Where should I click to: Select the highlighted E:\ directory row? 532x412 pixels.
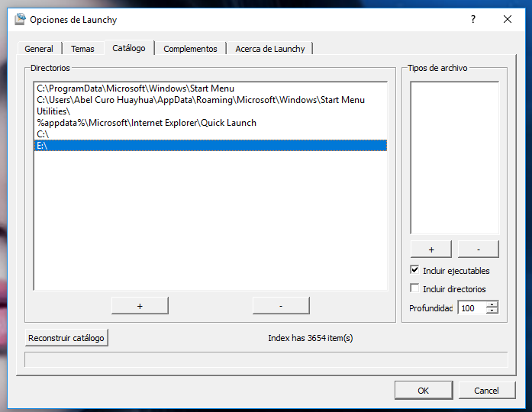pyautogui.click(x=211, y=146)
